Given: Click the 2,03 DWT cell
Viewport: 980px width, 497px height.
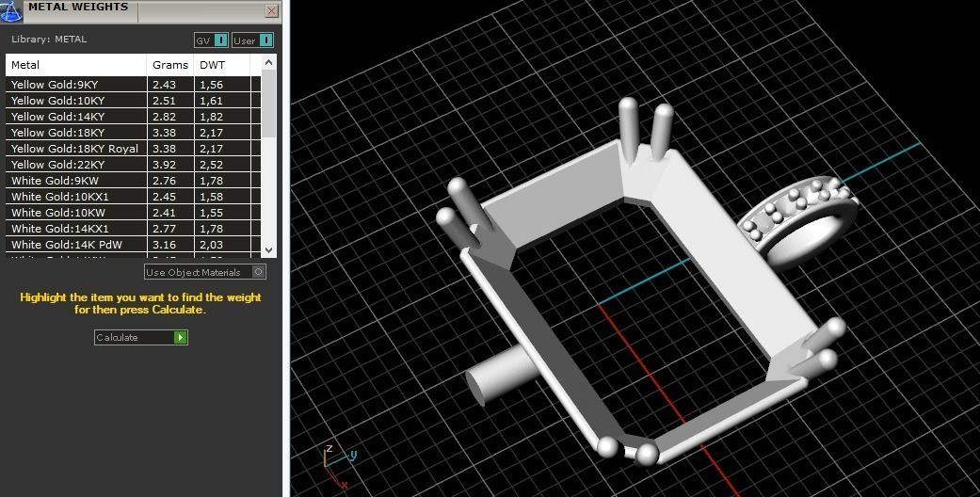Looking at the screenshot, I should point(222,245).
